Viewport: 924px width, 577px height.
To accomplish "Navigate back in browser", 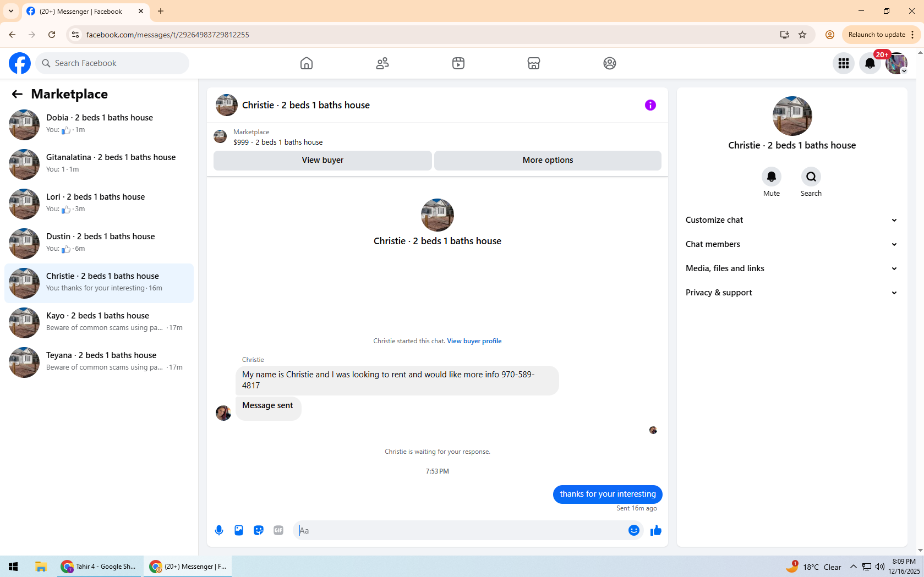I will click(x=12, y=35).
